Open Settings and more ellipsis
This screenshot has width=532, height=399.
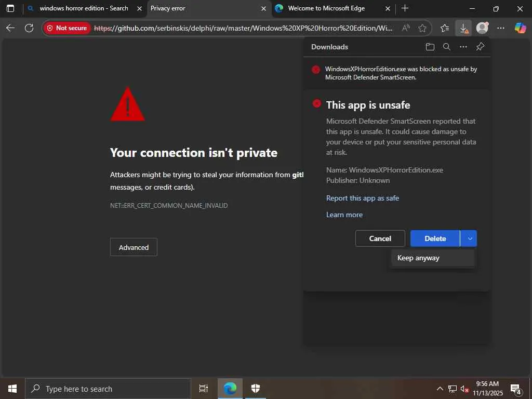point(501,28)
